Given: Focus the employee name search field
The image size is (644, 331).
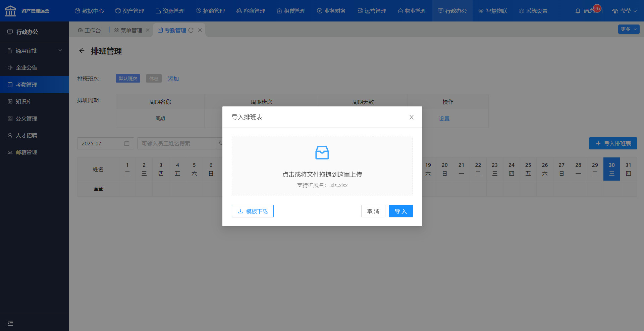Looking at the screenshot, I should coord(176,143).
